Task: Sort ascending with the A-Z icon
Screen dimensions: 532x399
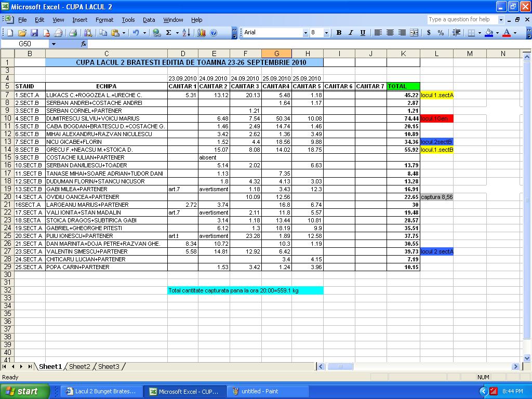Action: [187, 33]
